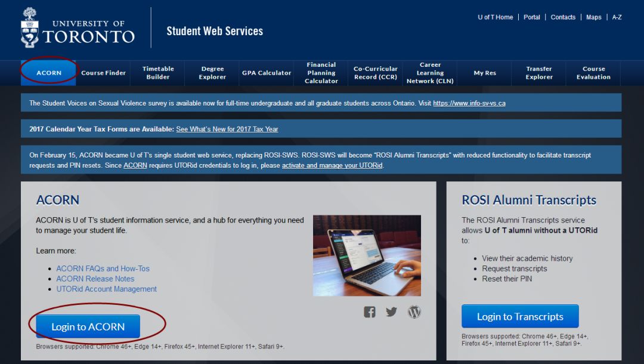The image size is (644, 364).
Task: Click the U of T Home header link
Action: [495, 17]
